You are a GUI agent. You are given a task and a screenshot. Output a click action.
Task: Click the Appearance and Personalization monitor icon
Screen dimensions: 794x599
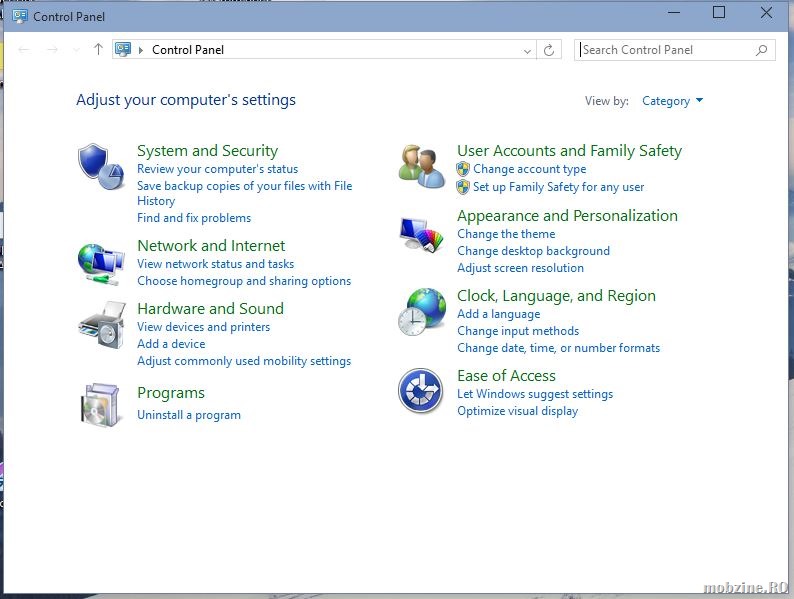click(x=421, y=234)
